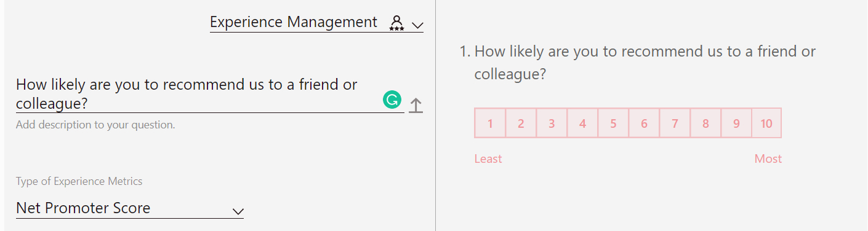Select rating 9 on the scale
This screenshot has height=231, width=868.
point(736,123)
